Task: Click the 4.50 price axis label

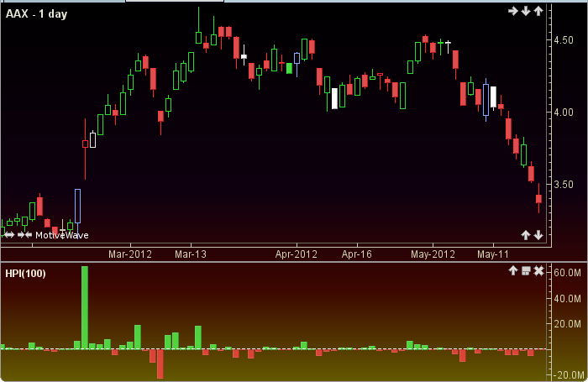Action: (564, 40)
